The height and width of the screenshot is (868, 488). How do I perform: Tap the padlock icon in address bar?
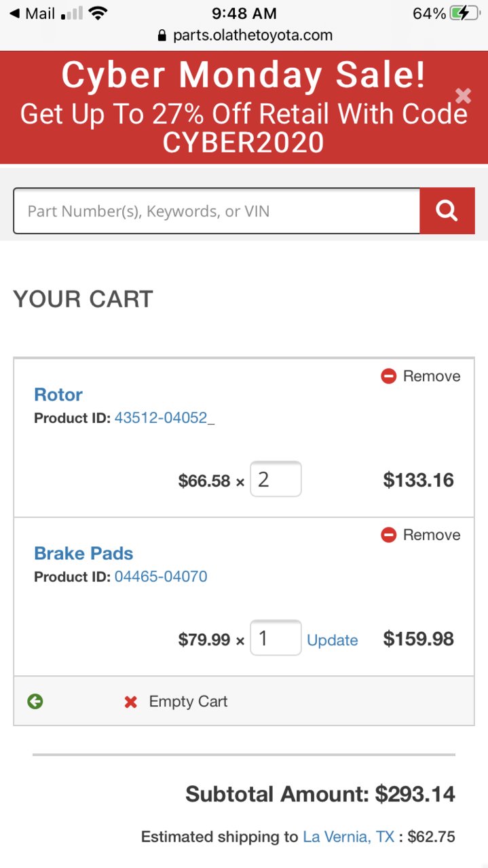pos(162,35)
